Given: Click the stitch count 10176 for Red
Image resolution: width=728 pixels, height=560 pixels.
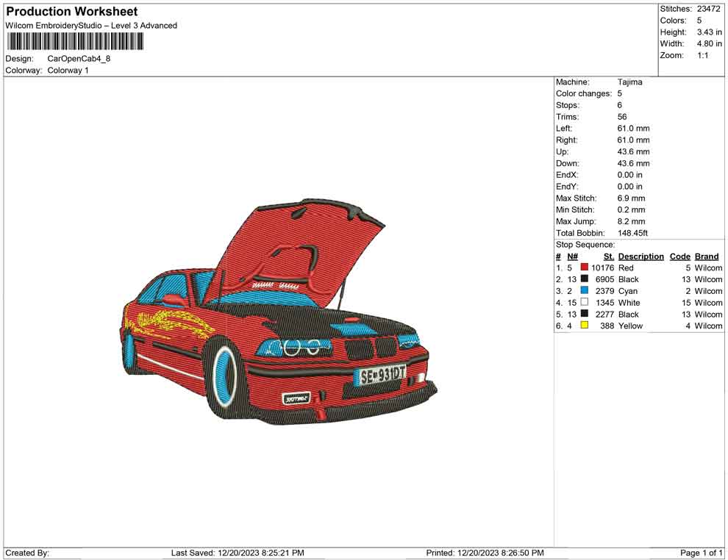Looking at the screenshot, I should (x=603, y=268).
